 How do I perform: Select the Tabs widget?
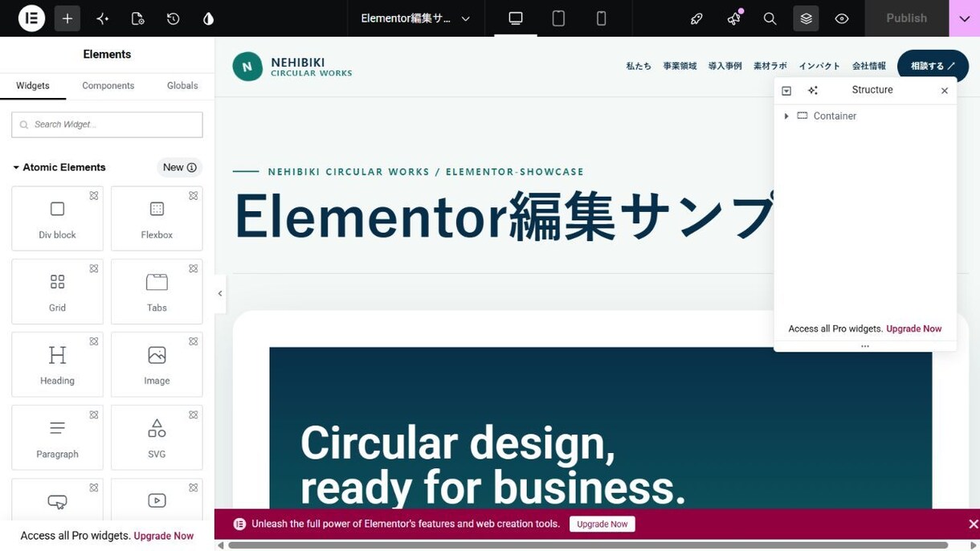(x=157, y=292)
